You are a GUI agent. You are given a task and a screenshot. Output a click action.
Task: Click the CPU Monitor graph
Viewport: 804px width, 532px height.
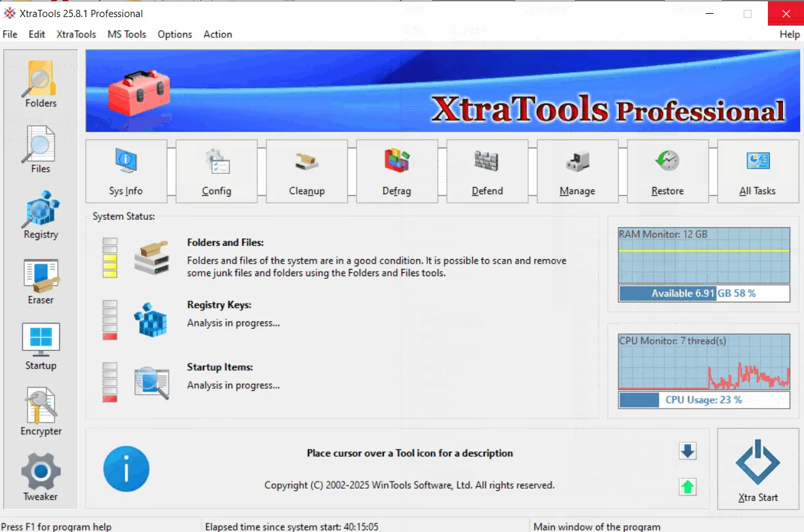(x=704, y=363)
